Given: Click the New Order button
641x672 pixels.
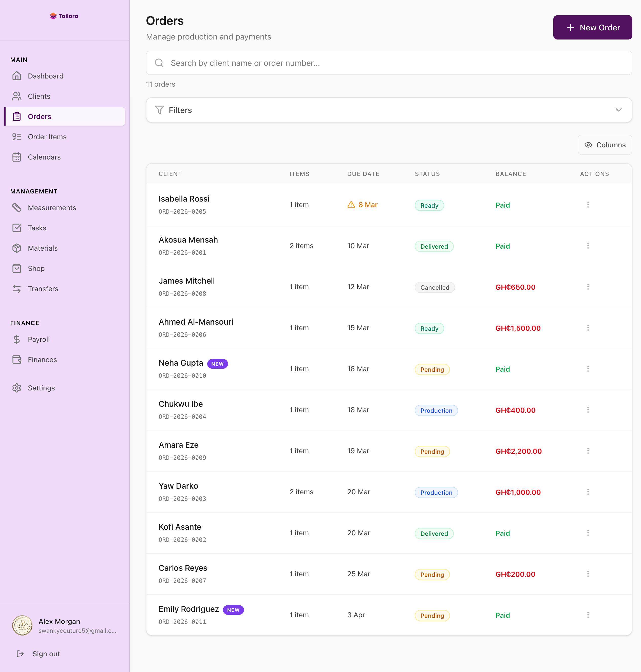Looking at the screenshot, I should pyautogui.click(x=593, y=27).
